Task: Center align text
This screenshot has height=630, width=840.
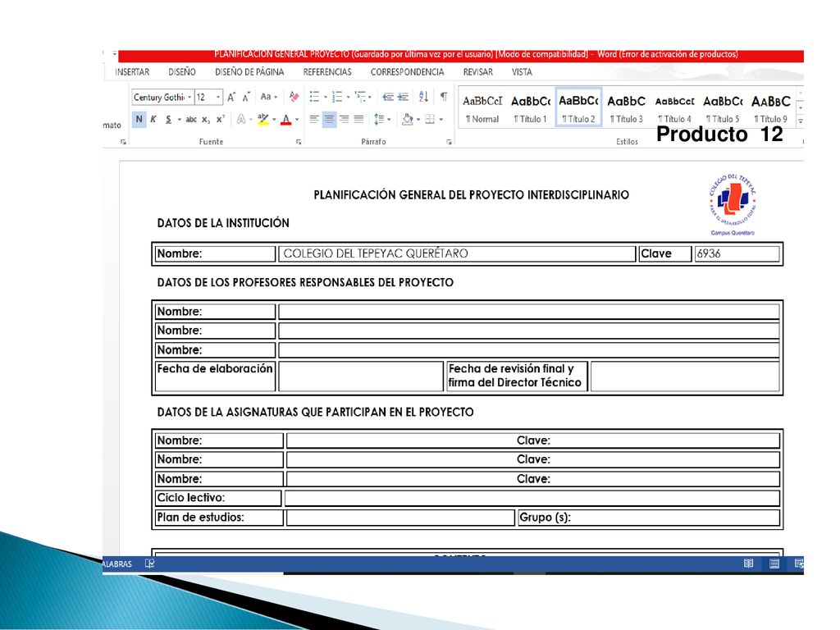Action: [329, 120]
